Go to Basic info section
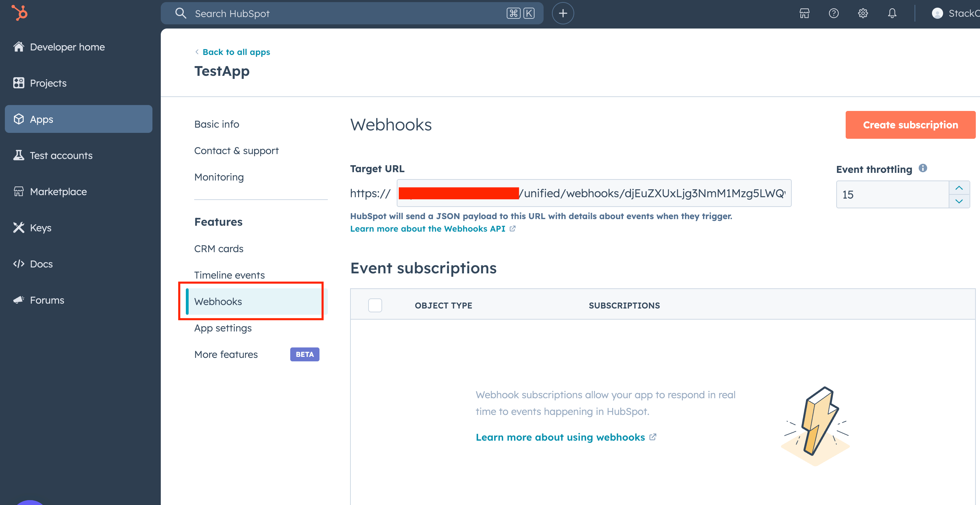This screenshot has width=980, height=505. (216, 124)
